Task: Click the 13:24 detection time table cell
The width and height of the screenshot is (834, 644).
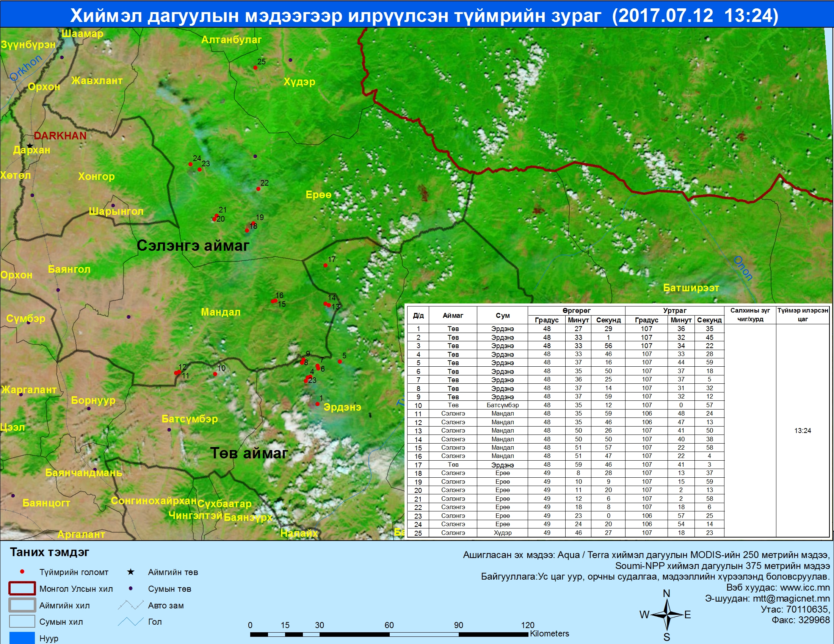Action: [803, 430]
